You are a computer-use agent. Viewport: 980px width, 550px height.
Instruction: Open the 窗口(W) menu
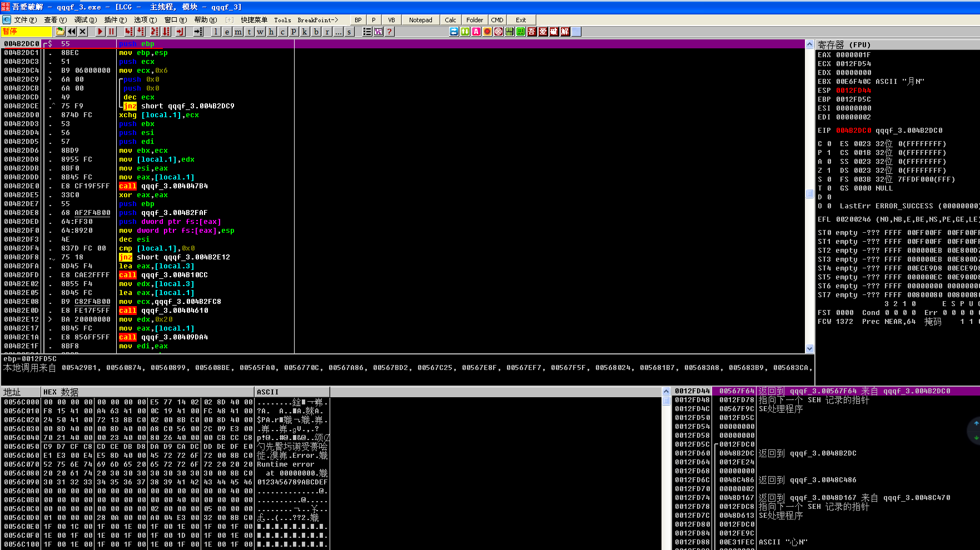175,20
